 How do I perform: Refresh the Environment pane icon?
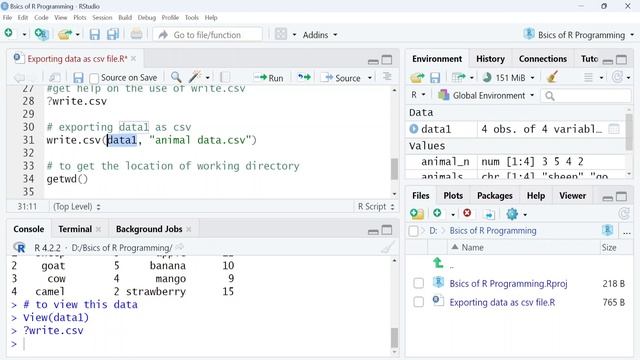pyautogui.click(x=617, y=77)
